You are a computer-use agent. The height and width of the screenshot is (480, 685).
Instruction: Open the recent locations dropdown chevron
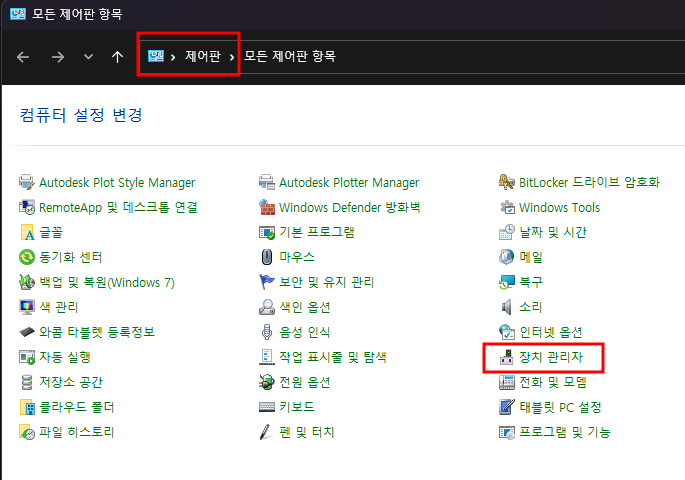tap(88, 56)
